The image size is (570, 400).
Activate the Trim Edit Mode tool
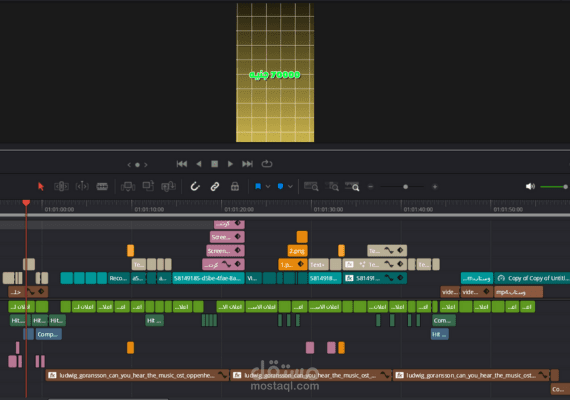(x=61, y=187)
